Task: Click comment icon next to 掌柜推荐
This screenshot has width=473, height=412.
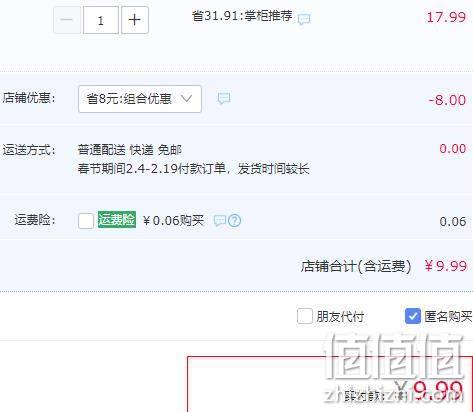Action: tap(304, 19)
